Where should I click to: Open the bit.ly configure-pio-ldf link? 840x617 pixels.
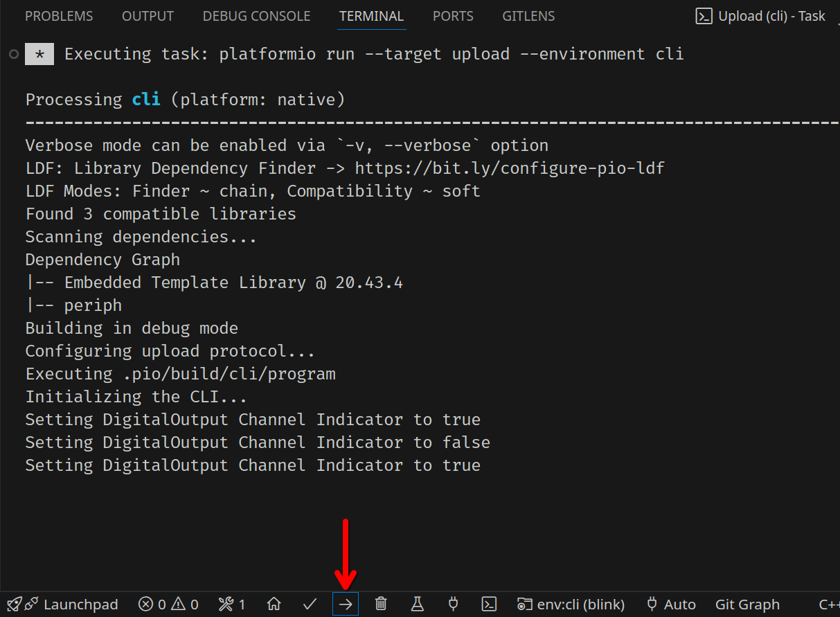click(x=509, y=168)
